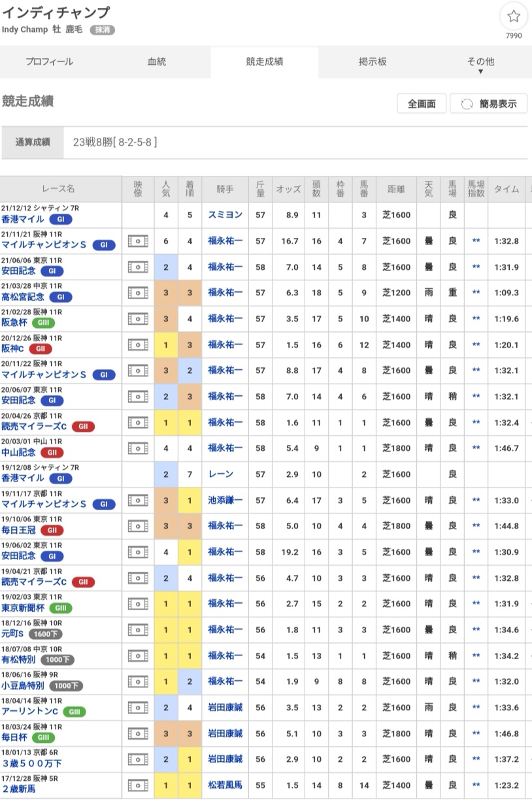The width and height of the screenshot is (532, 803).
Task: Sort table by 人気 column header
Action: click(x=166, y=189)
